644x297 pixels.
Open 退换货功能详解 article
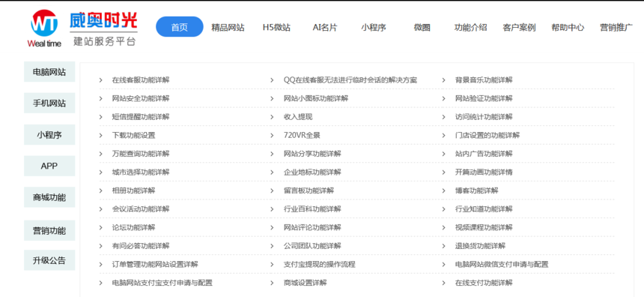480,246
